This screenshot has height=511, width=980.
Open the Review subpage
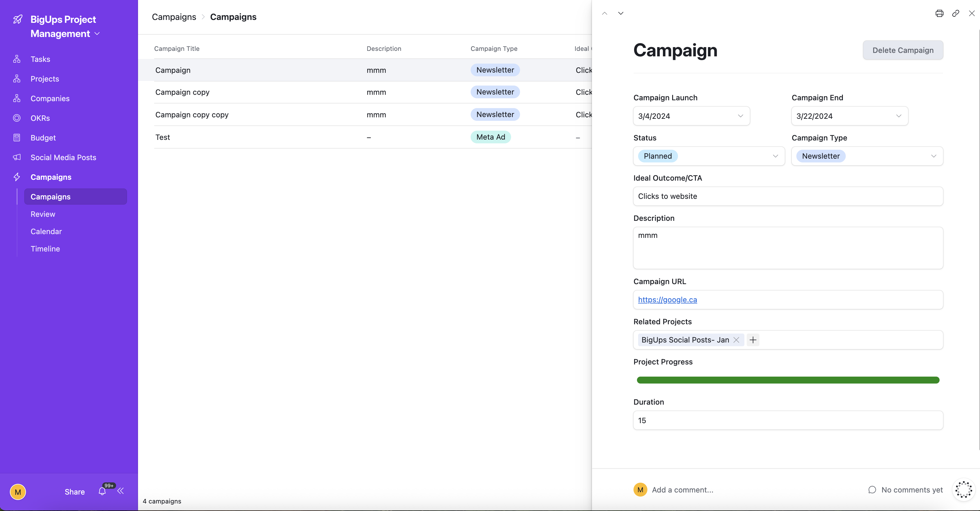(43, 214)
